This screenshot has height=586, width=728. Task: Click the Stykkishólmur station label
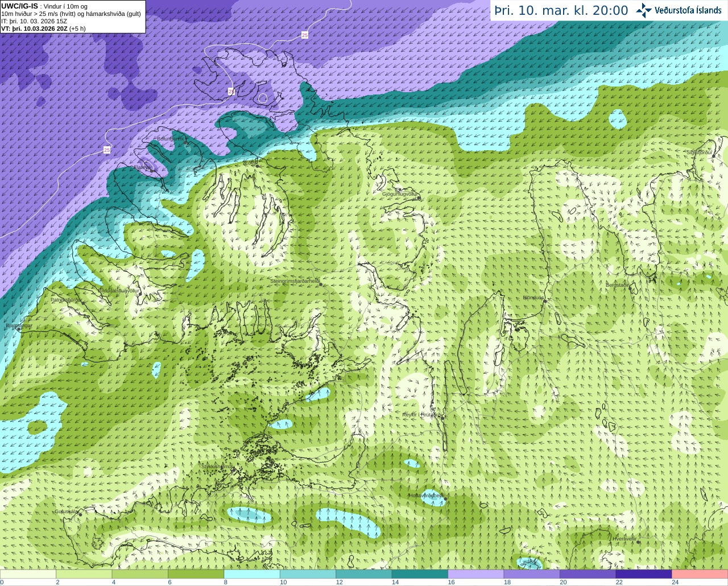coord(217,466)
